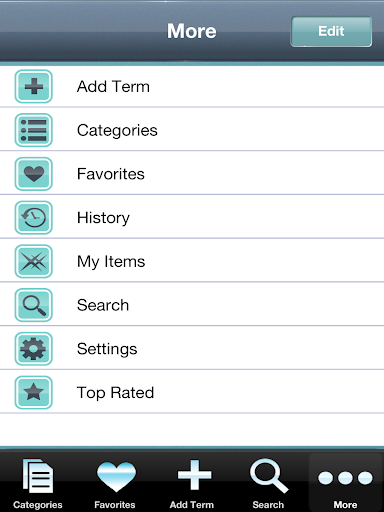The image size is (384, 512).
Task: Tap the magnifier icon in Search row
Action: point(34,305)
